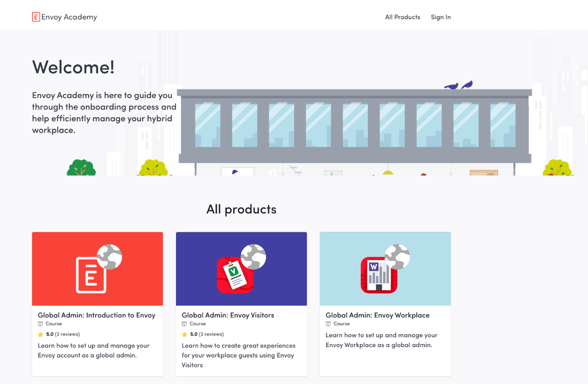The image size is (588, 392).
Task: Click the white E icon on the red card
Action: (91, 275)
